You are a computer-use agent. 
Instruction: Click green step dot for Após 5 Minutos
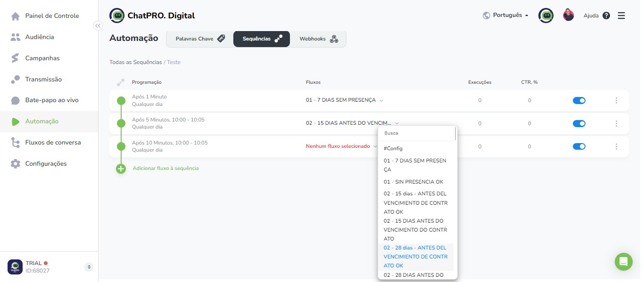121,123
